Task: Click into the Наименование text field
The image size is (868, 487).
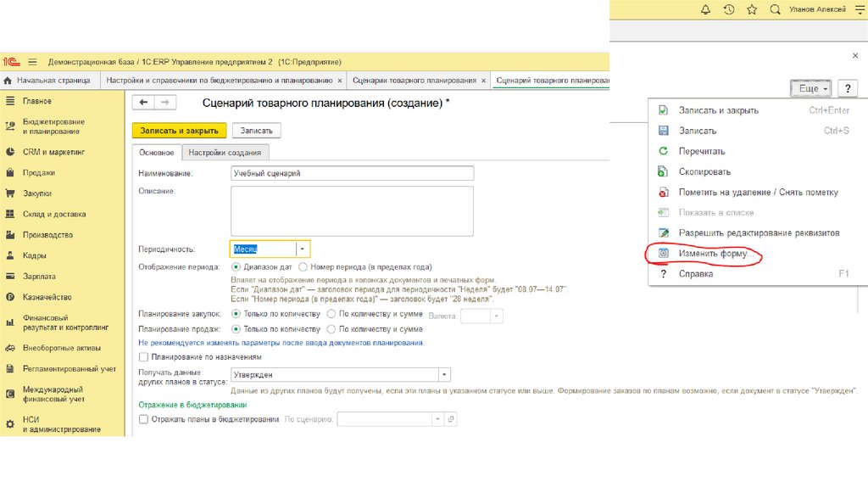Action: pos(352,173)
